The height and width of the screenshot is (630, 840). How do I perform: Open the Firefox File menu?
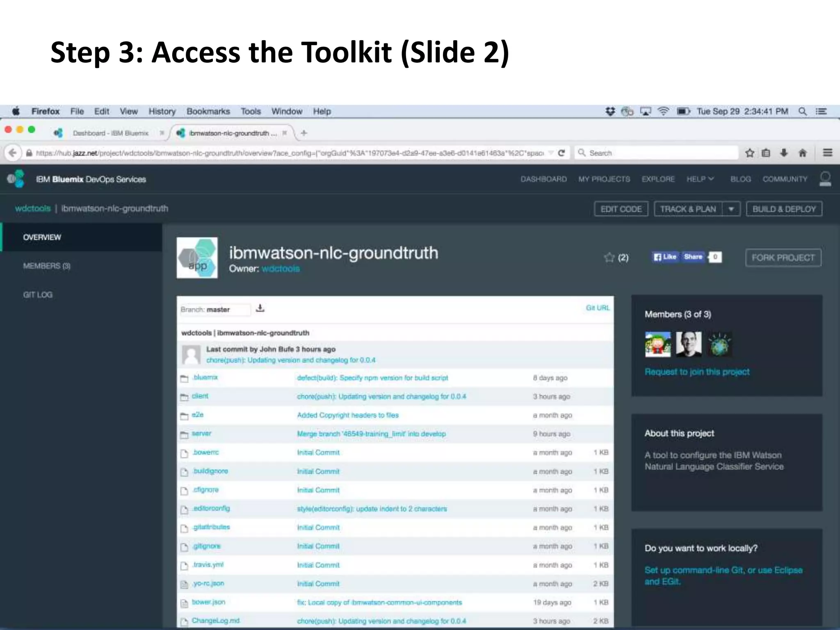click(x=77, y=111)
